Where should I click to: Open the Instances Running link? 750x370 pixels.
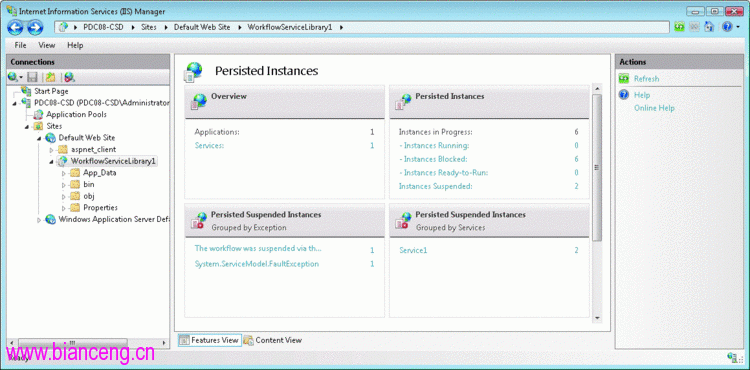[434, 146]
